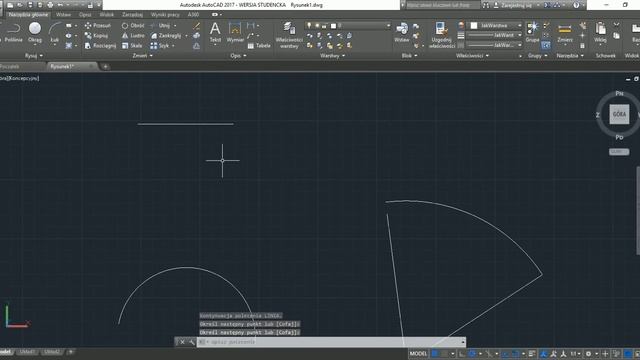Expand the Rysuj panel
Screen dimensions: 640x360
[x=34, y=56]
